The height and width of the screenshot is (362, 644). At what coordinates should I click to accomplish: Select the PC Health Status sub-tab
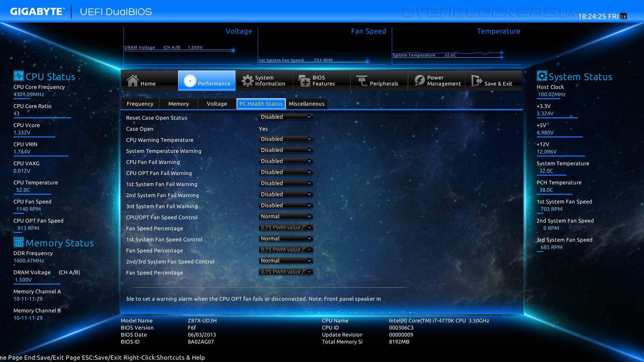click(261, 104)
